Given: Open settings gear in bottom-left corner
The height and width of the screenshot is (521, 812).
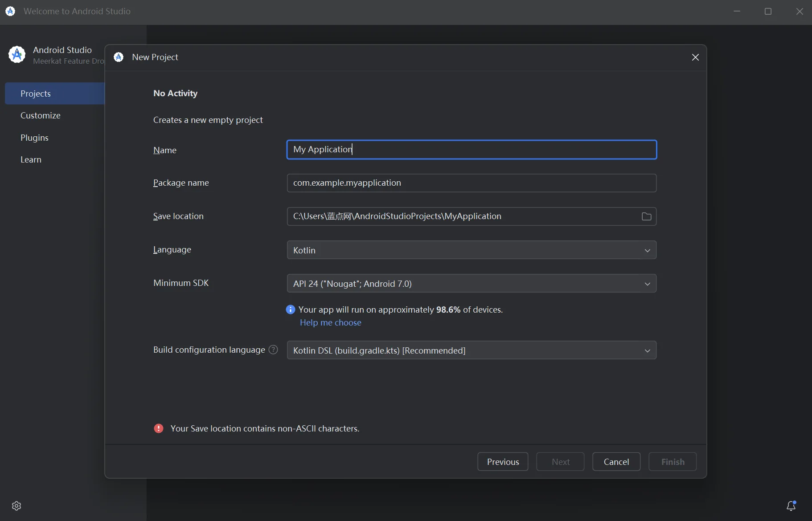Looking at the screenshot, I should coord(16,506).
